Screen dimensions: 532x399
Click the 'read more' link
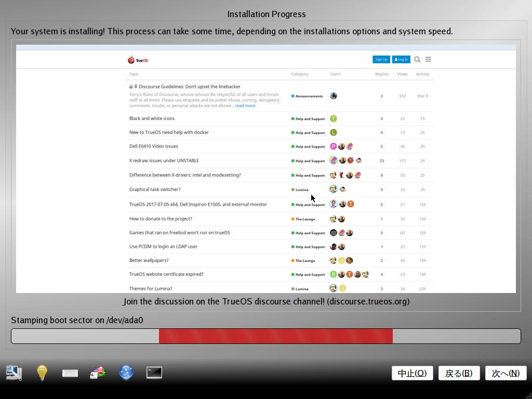point(245,105)
